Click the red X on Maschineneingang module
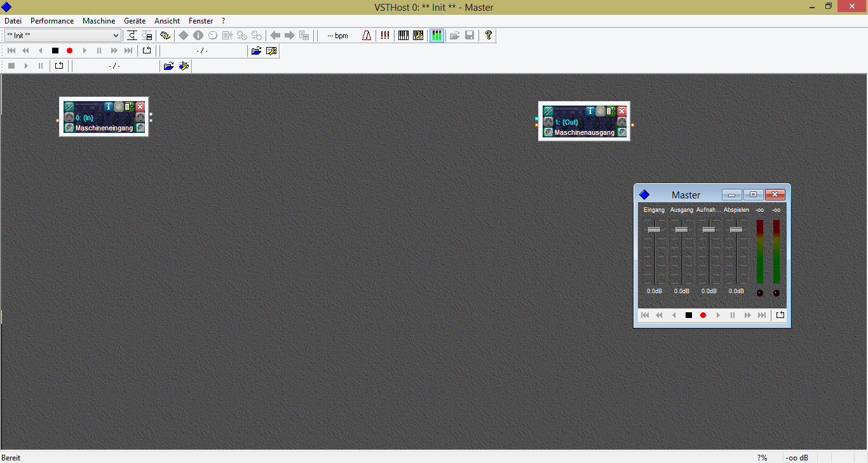Screen dimensions: 868x463 pos(140,107)
